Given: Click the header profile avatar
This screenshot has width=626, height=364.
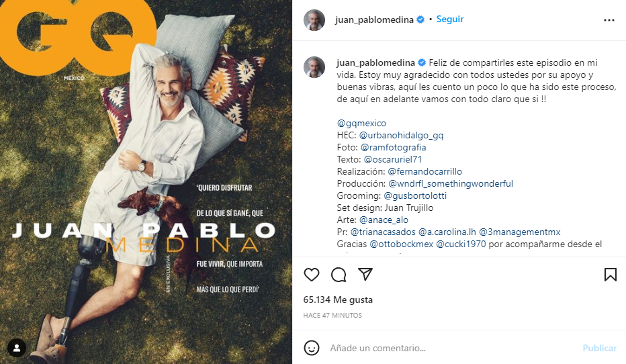Looking at the screenshot, I should click(x=314, y=20).
